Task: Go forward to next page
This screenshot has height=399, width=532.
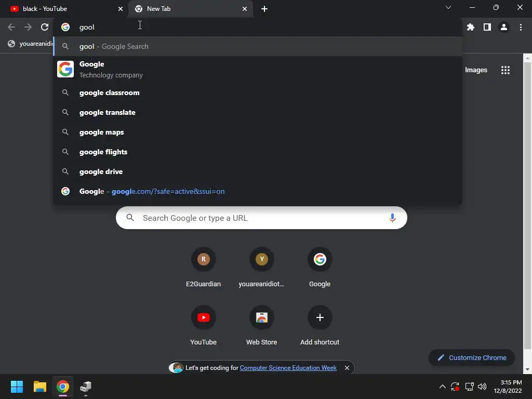Action: [x=28, y=27]
